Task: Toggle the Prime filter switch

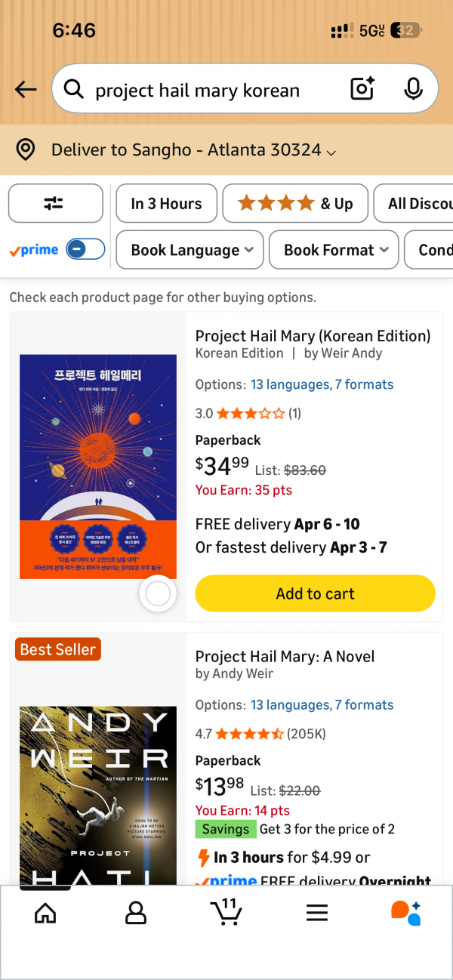Action: pyautogui.click(x=85, y=249)
